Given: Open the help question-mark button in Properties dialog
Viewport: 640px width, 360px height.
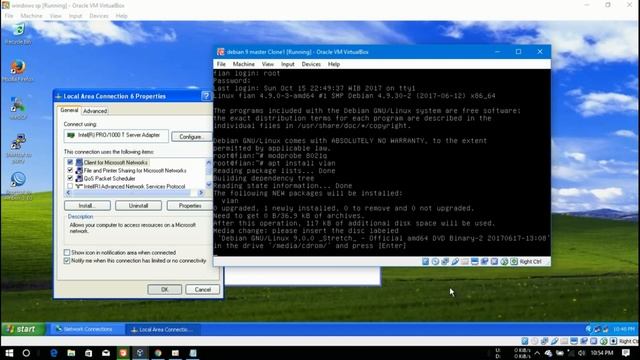Looking at the screenshot, I should coord(206,96).
